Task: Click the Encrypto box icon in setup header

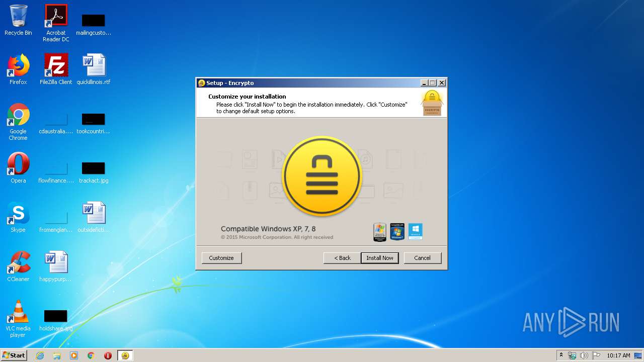Action: pyautogui.click(x=432, y=103)
